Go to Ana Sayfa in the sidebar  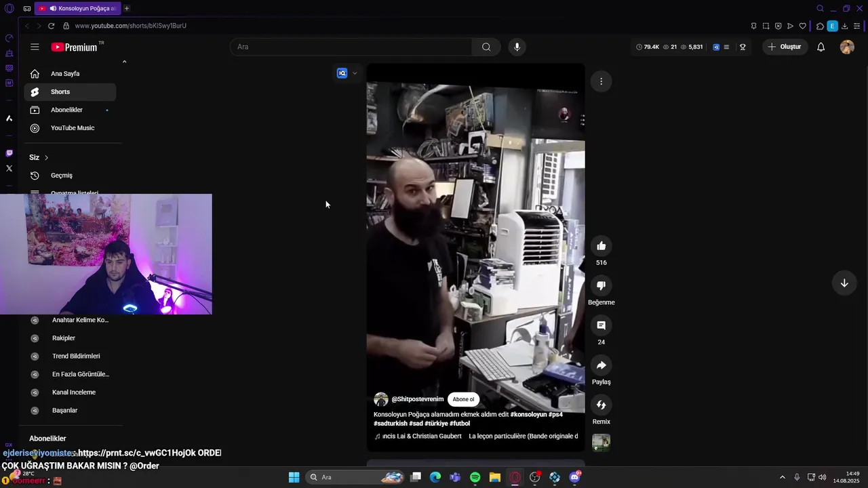(70, 73)
